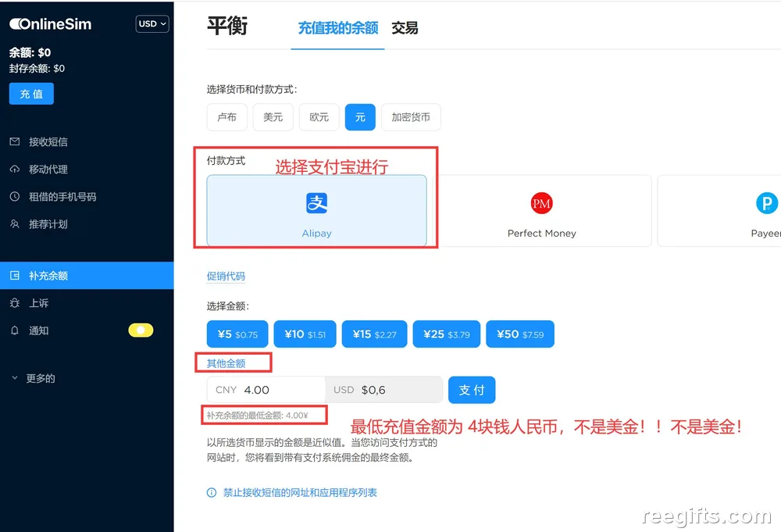Click the cloud icon for 移动代理
This screenshot has width=781, height=532.
pos(15,169)
